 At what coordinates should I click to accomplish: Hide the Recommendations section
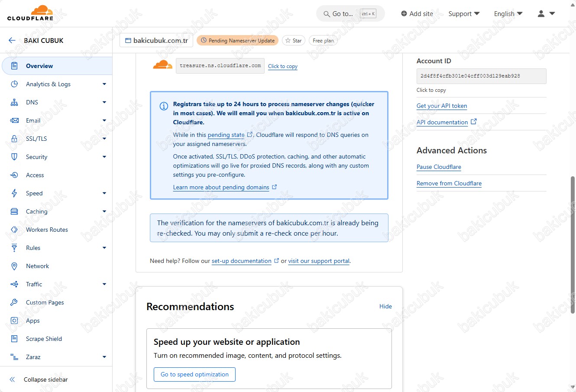[x=385, y=306]
